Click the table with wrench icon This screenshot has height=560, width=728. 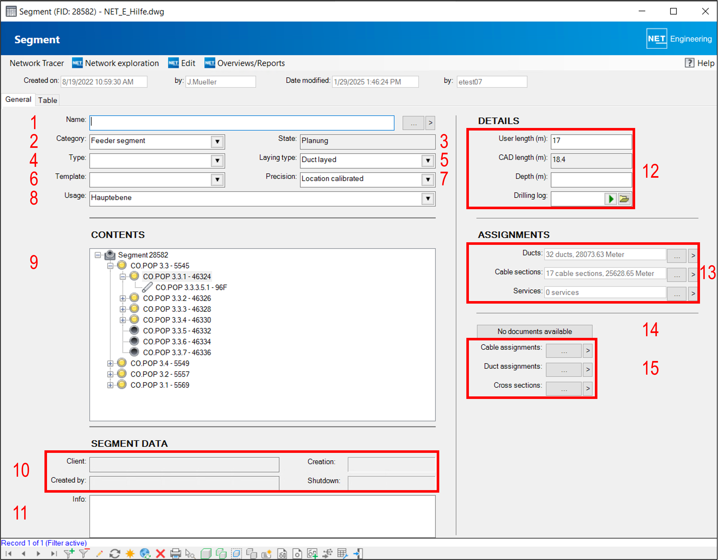pos(343,553)
